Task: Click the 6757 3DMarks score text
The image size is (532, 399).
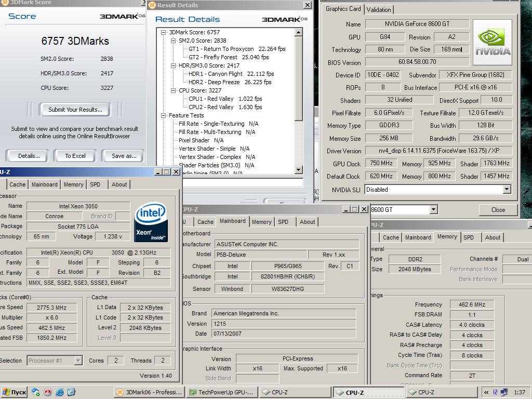Action: (75, 41)
